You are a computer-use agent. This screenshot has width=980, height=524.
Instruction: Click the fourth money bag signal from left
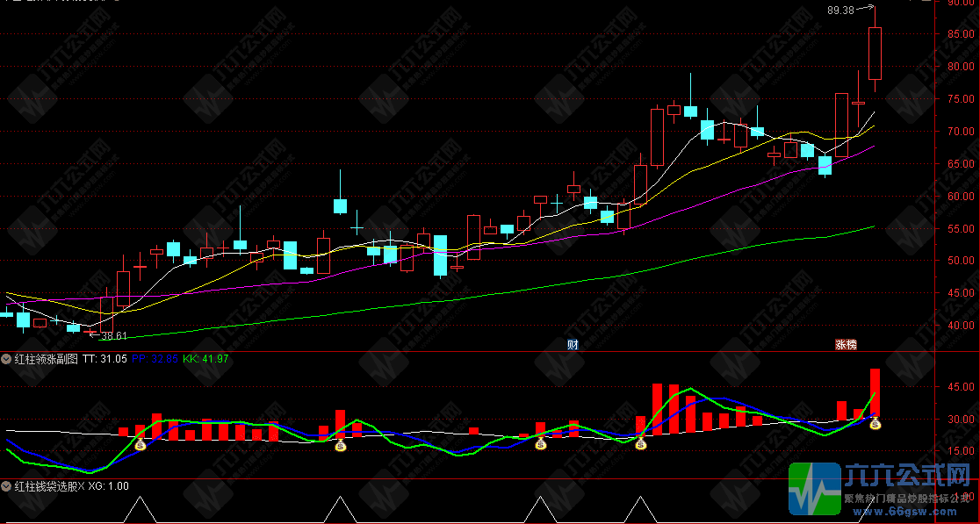click(x=641, y=443)
